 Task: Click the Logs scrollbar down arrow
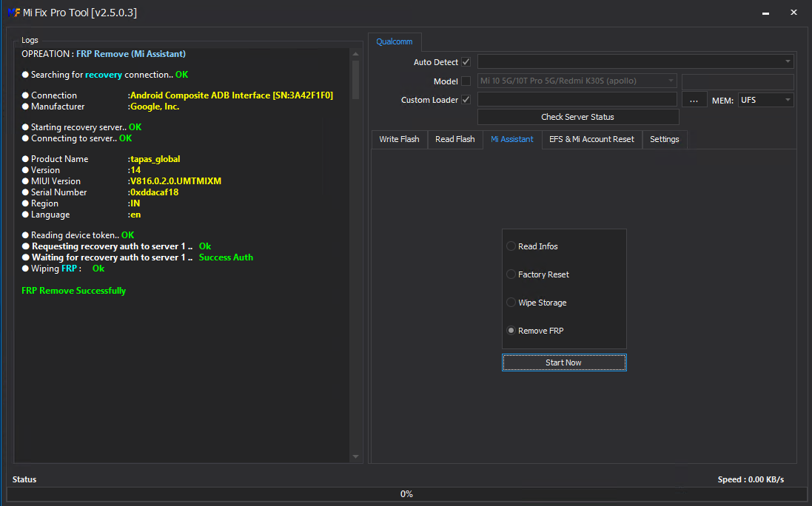point(355,456)
